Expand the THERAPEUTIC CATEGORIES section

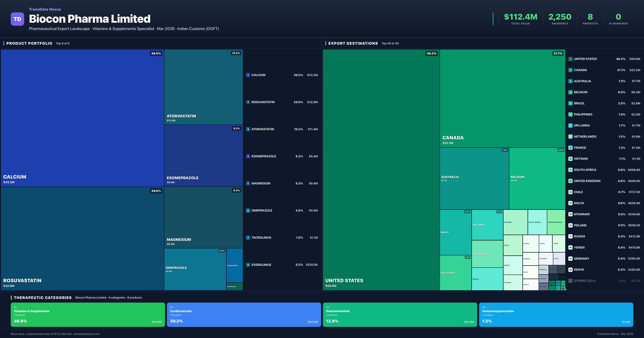pyautogui.click(x=43, y=297)
